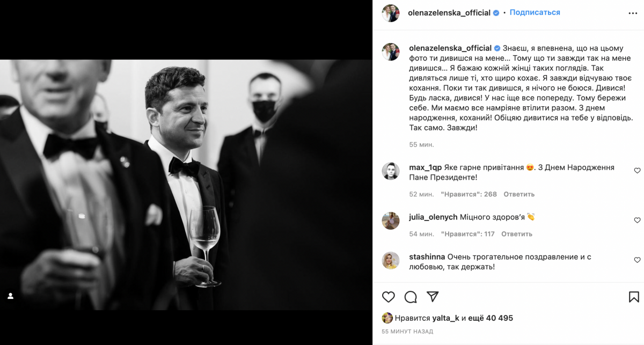Open the list of 40 495 other likes

click(491, 318)
